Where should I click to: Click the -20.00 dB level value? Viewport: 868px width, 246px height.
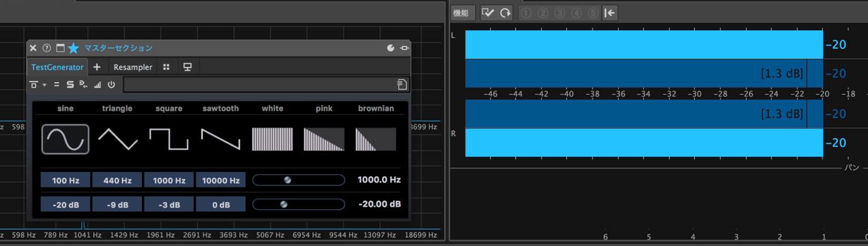click(379, 204)
